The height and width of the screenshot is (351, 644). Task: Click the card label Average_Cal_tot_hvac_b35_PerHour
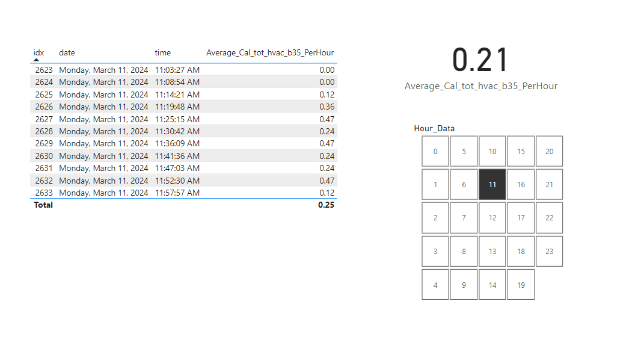click(481, 86)
